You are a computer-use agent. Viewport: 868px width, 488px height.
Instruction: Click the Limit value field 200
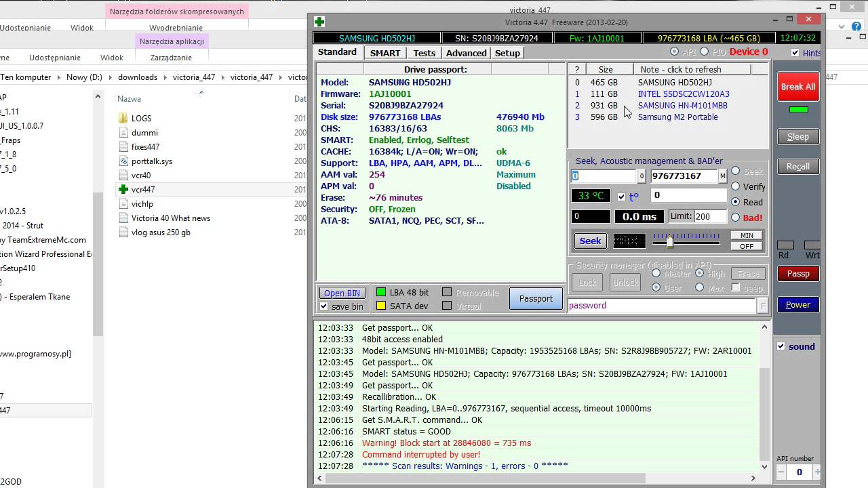711,216
